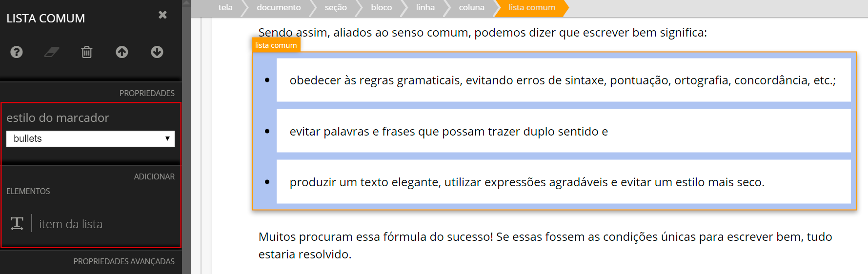Viewport: 868px width, 274px height.
Task: Select the list item starting with obedecer
Action: [564, 80]
